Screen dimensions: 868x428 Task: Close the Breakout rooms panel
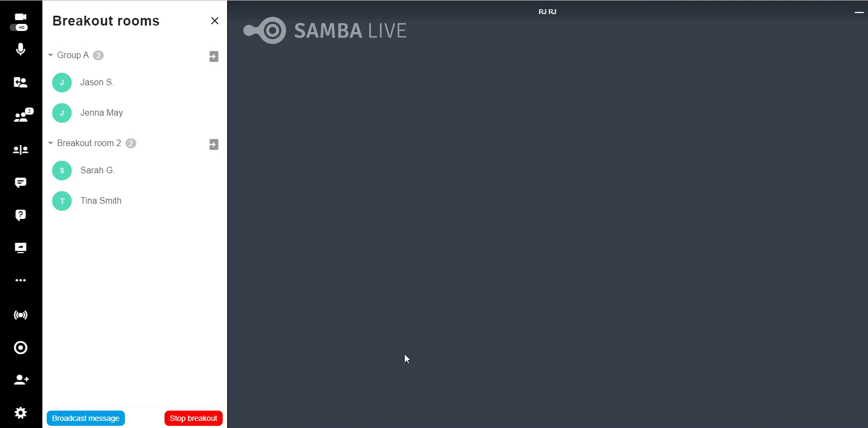[215, 21]
